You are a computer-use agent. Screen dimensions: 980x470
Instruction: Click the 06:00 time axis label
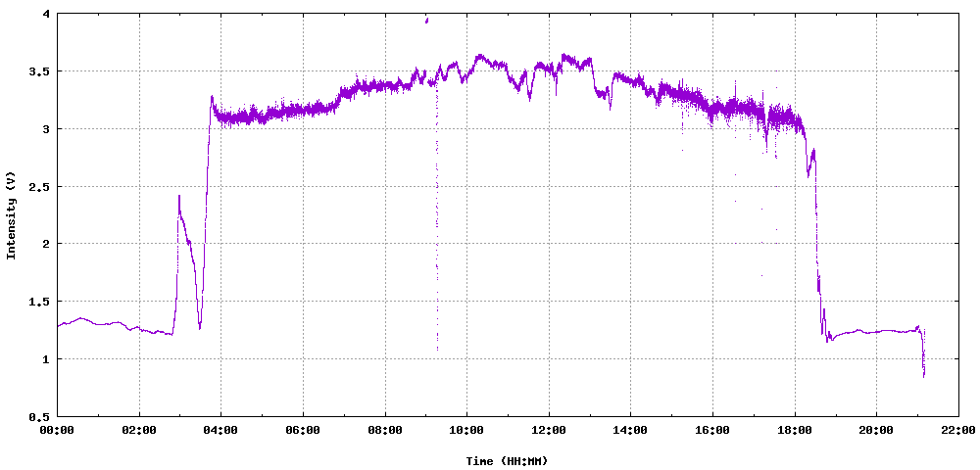pos(303,430)
